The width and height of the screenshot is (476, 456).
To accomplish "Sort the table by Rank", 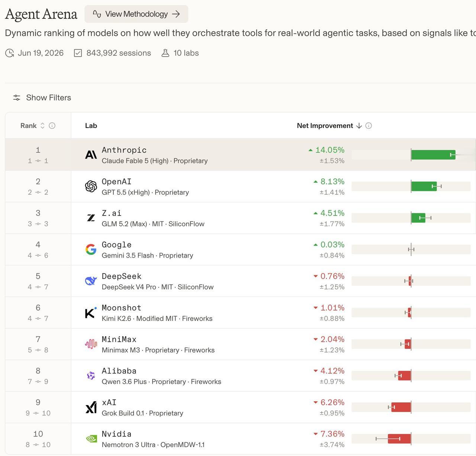I will (42, 126).
